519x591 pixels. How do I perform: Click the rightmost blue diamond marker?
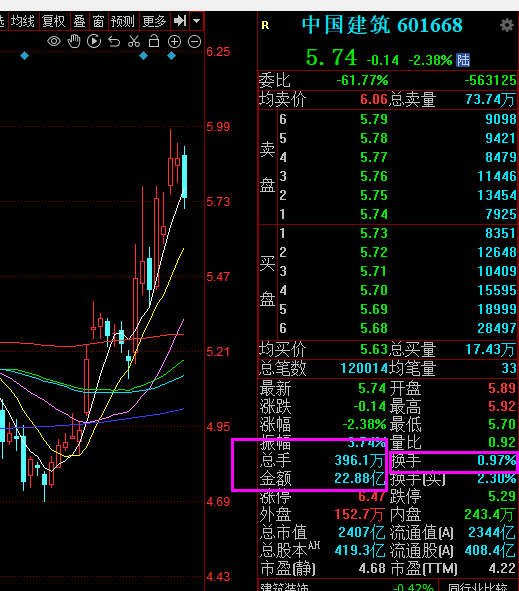[171, 56]
